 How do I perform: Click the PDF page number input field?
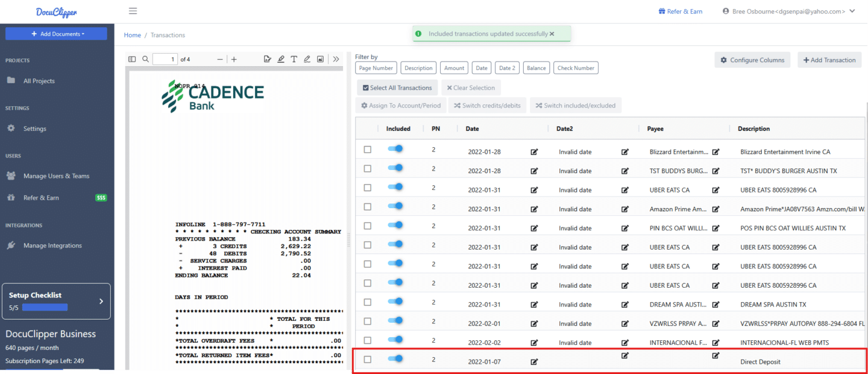[x=165, y=59]
